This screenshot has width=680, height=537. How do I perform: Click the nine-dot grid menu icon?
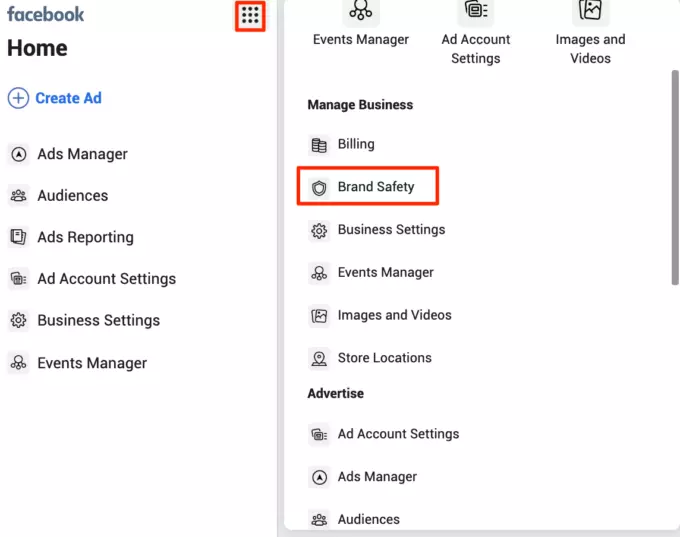click(x=250, y=16)
